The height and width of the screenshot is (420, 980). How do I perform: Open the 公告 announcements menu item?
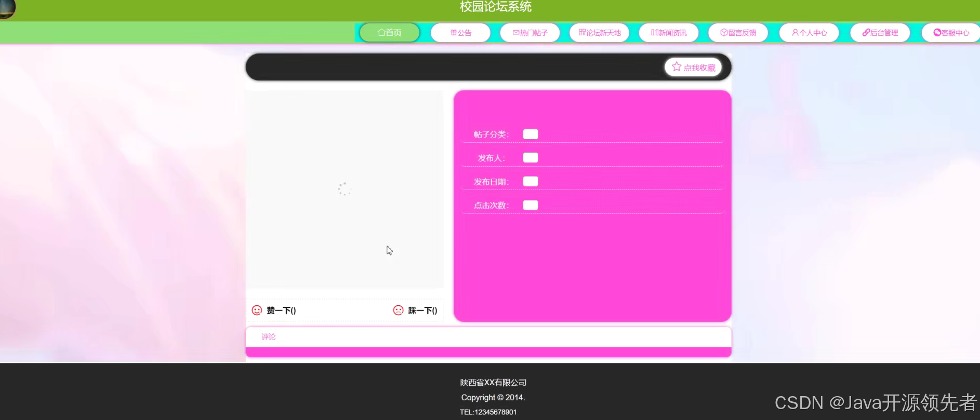460,32
